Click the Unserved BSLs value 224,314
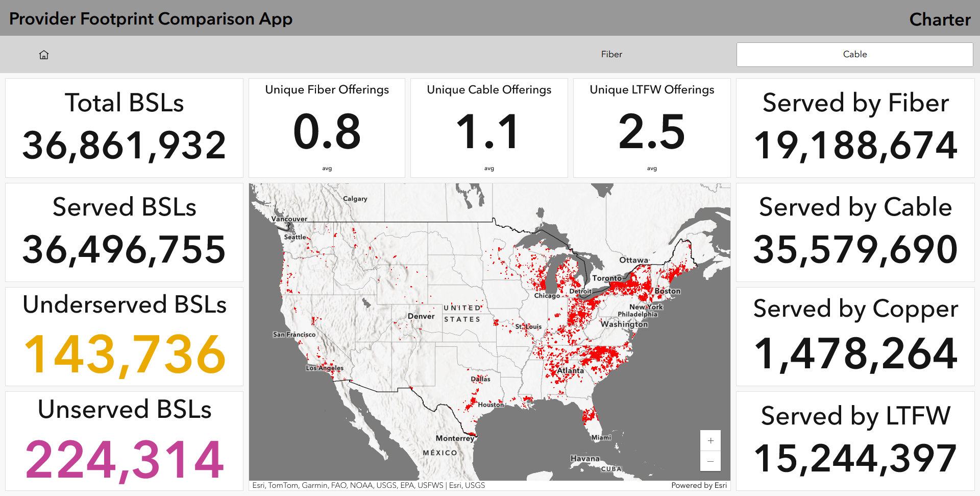The width and height of the screenshot is (980, 496). point(125,460)
